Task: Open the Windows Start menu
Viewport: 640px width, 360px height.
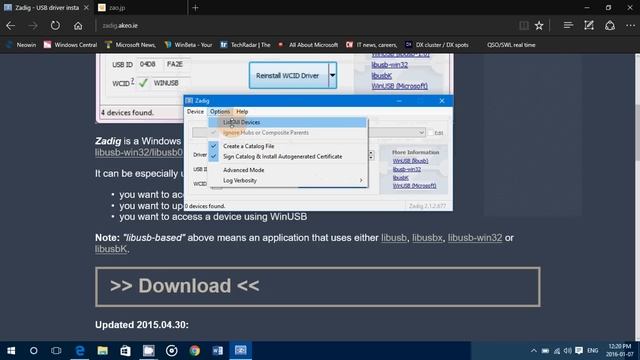Action: [11, 351]
